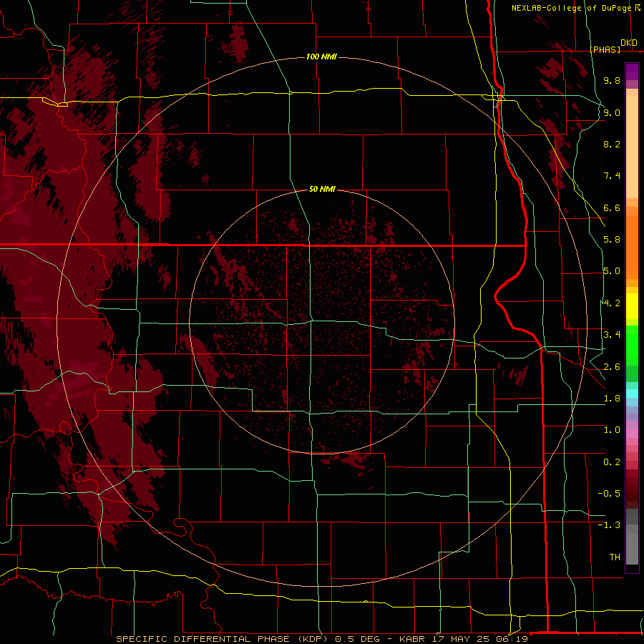Image resolution: width=644 pixels, height=644 pixels.
Task: Click the 9.8 value on the color scale
Action: point(612,80)
